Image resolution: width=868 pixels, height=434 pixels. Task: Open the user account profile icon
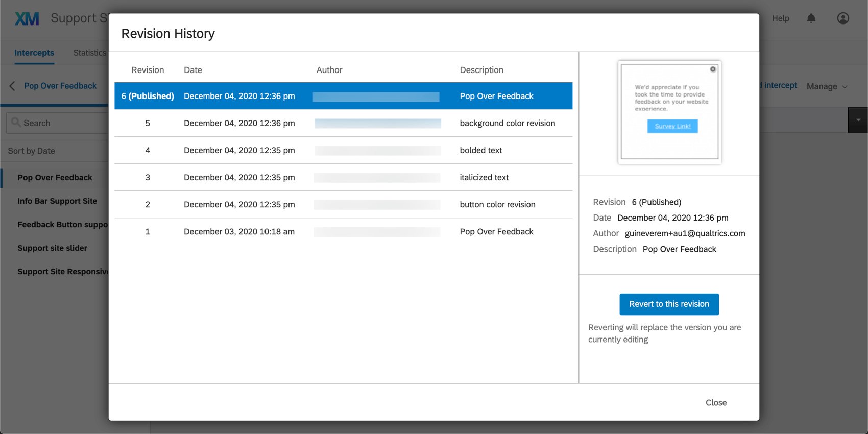pos(843,18)
